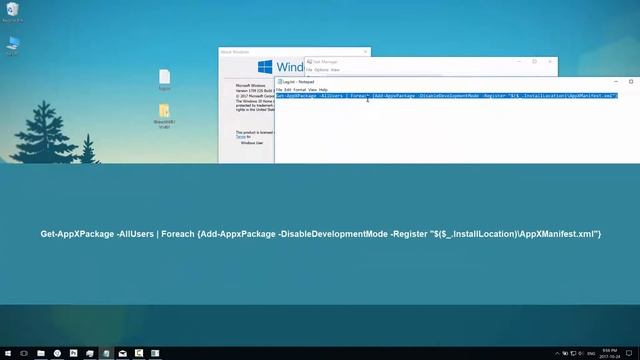Open the Action Center notifications icon
Viewport: 640px width, 360px height.
(629, 353)
